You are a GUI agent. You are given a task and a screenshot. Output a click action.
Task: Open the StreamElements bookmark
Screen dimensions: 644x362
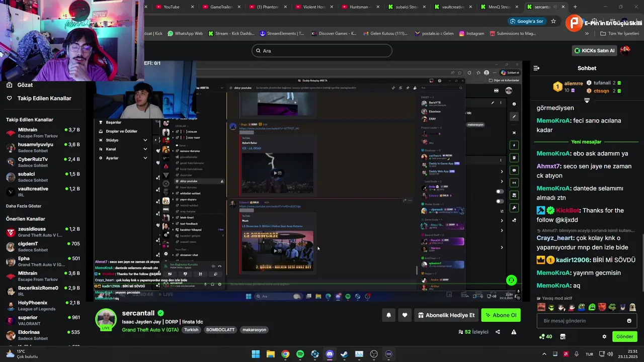click(x=282, y=34)
